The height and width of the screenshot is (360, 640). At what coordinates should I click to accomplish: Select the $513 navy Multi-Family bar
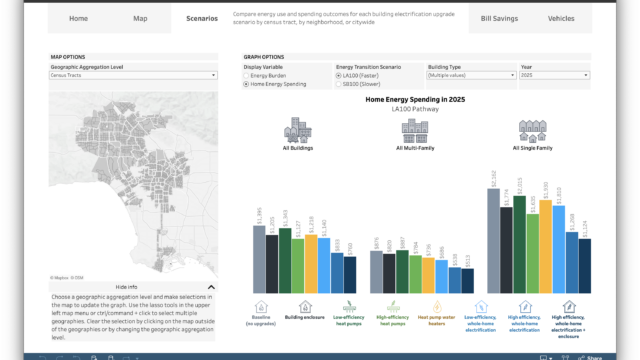[x=468, y=281]
